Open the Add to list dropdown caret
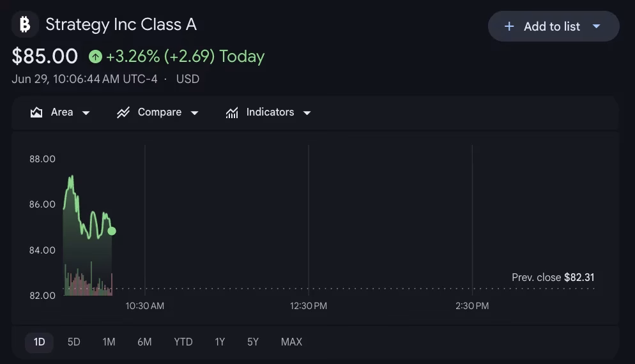This screenshot has height=364, width=635. (596, 26)
